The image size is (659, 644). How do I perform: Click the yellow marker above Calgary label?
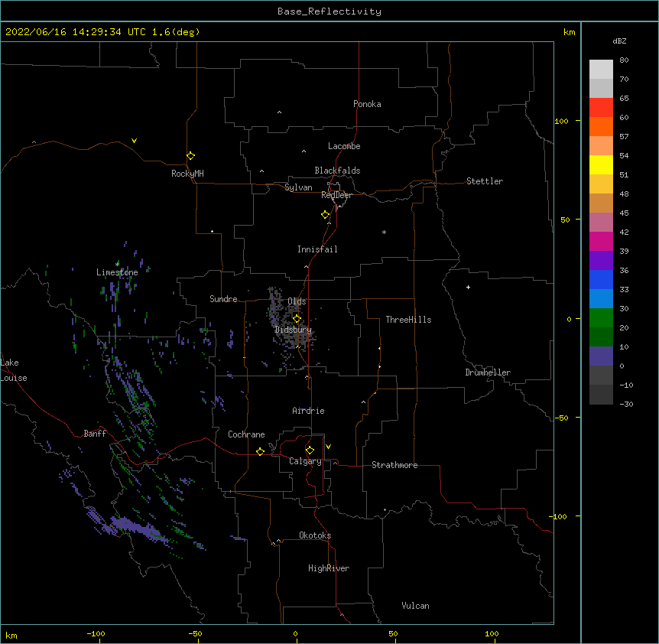(x=310, y=450)
